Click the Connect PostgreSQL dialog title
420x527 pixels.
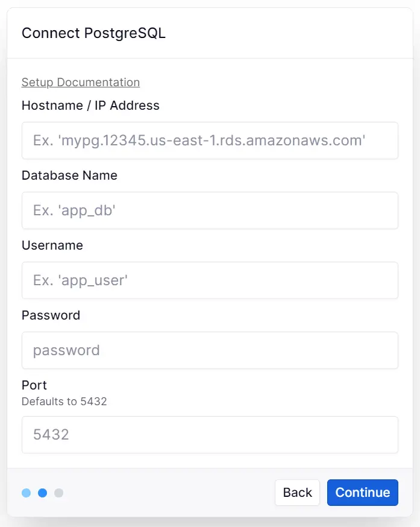click(x=93, y=33)
